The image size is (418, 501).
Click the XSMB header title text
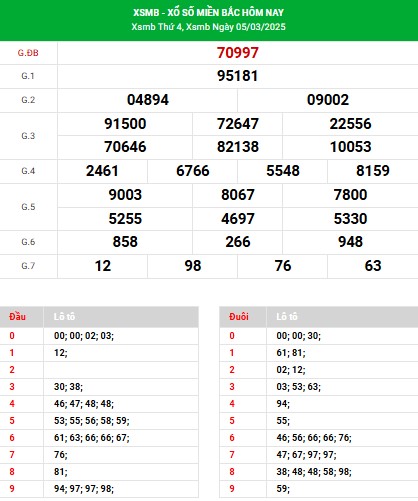(x=209, y=13)
